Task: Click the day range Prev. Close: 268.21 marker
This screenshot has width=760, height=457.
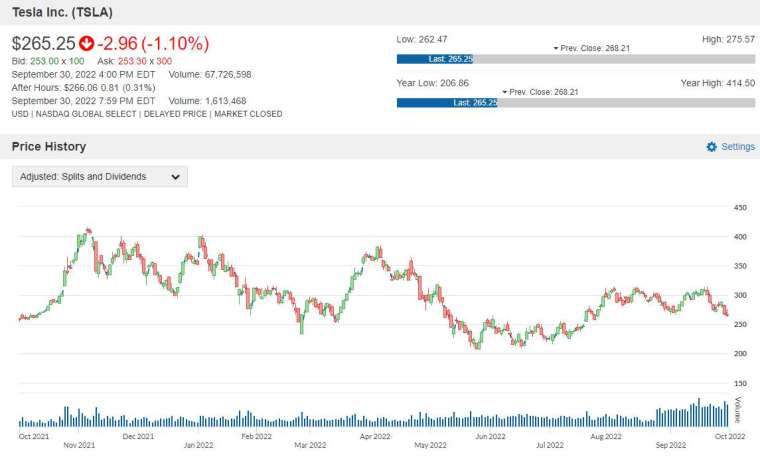Action: [592, 48]
